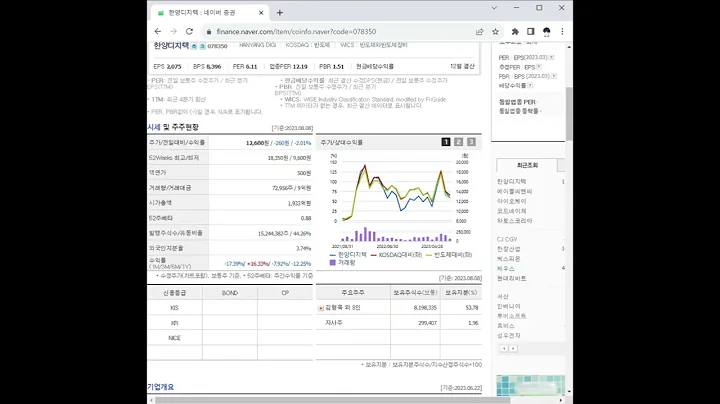Click the advertisement thumbnail in sidebar
Viewport: 720px width, 404px height.
530,385
